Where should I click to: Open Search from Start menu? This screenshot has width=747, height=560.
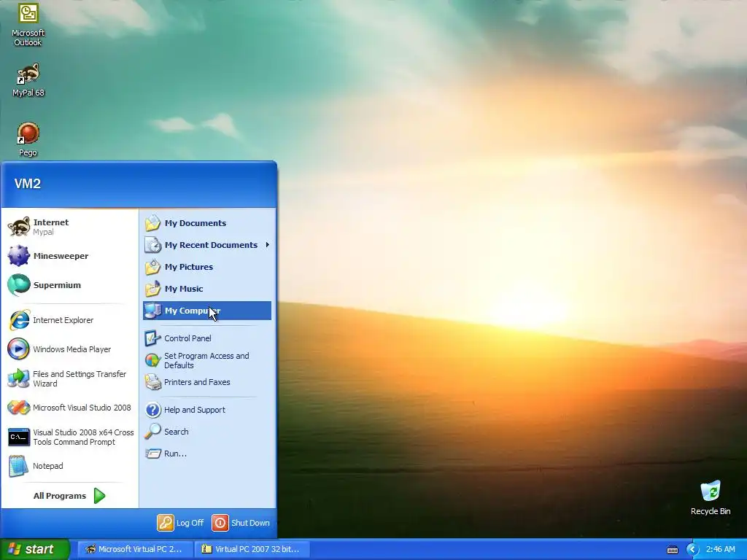[207, 432]
